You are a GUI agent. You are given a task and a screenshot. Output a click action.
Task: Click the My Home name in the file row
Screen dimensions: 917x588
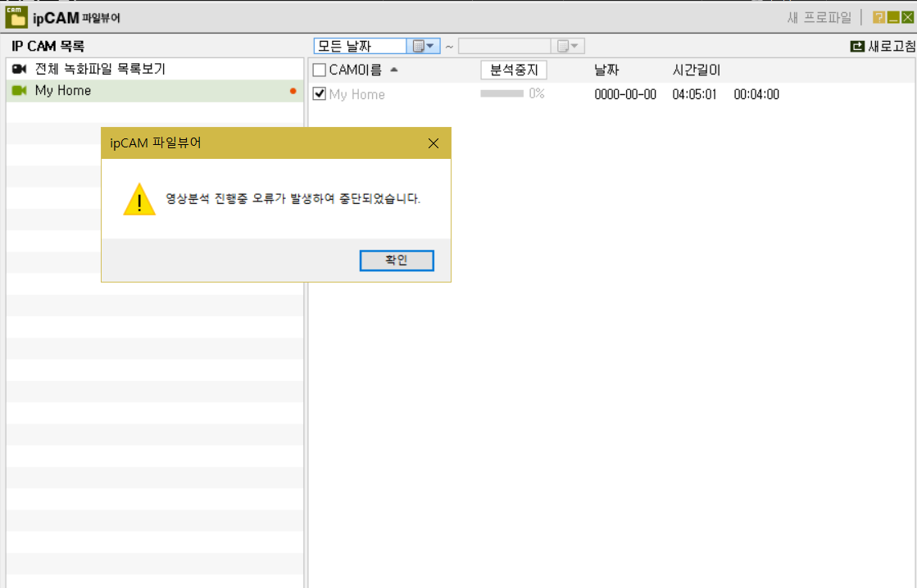tap(356, 94)
